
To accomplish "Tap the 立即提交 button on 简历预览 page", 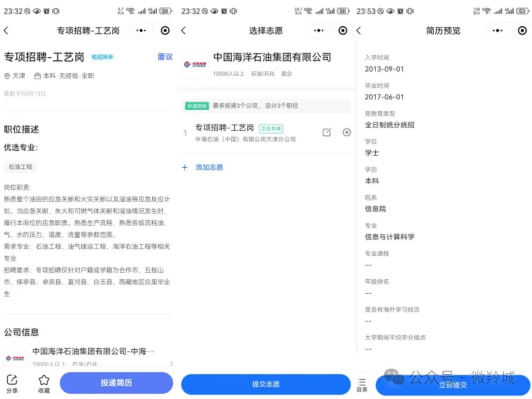I will pyautogui.click(x=453, y=386).
